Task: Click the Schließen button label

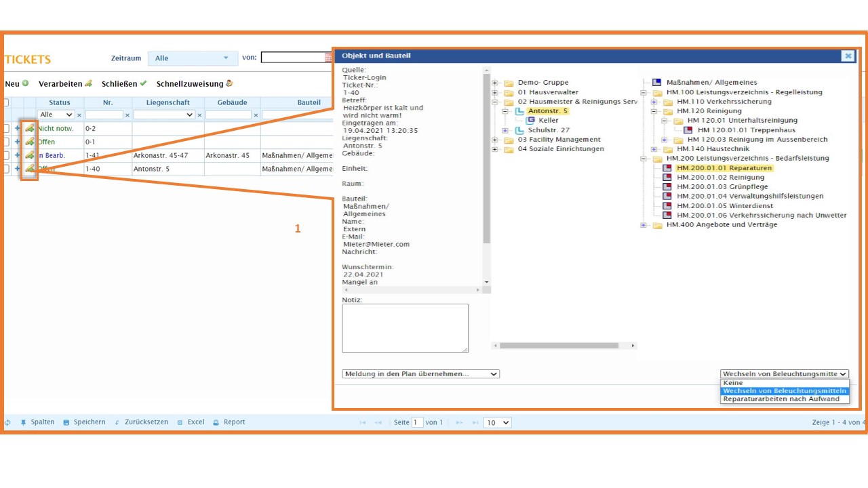Action: pos(119,84)
